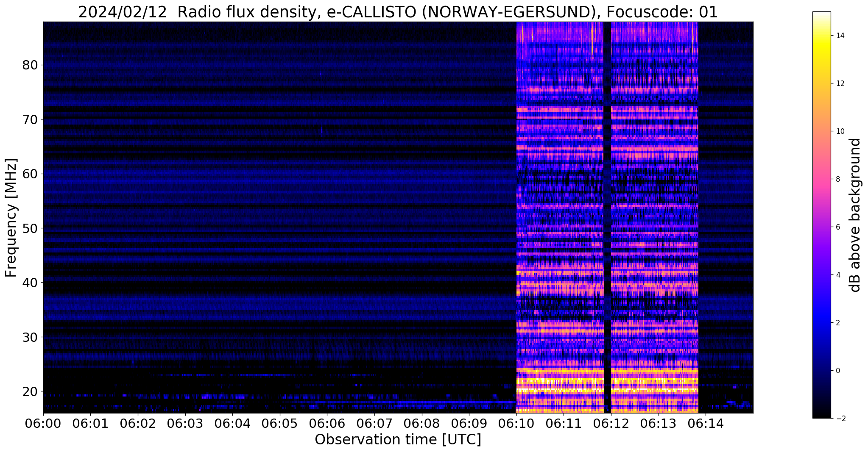Click the 06:04 time tick label
Image resolution: width=868 pixels, height=452 pixels.
(232, 423)
